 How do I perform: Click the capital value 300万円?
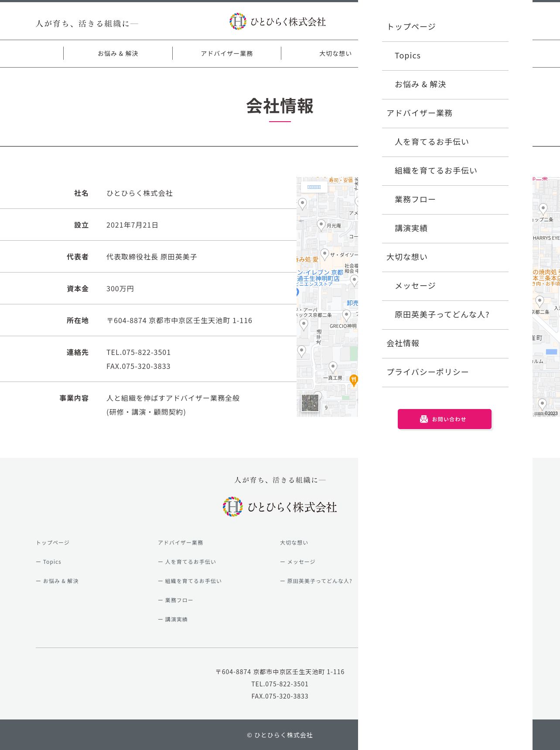coord(120,289)
